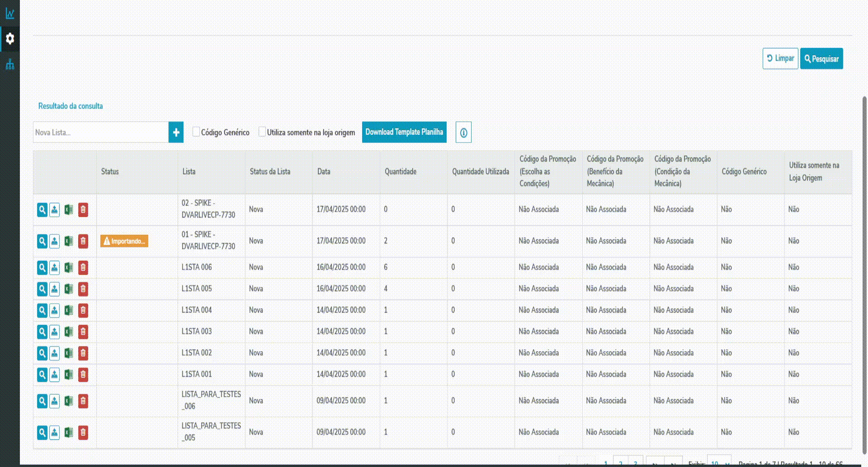Export L1STA 005 to Excel
This screenshot has height=467, width=868.
tap(69, 289)
